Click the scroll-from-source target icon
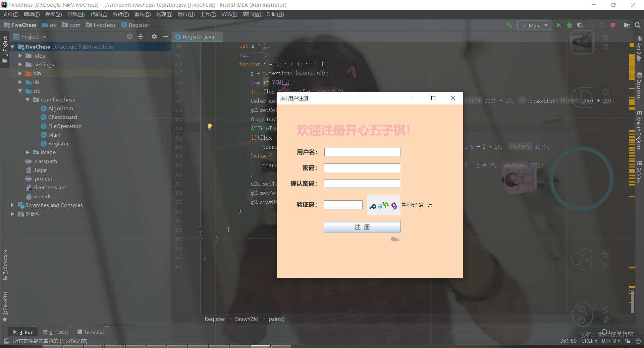Screen dimensions: 644x348 click(x=130, y=37)
